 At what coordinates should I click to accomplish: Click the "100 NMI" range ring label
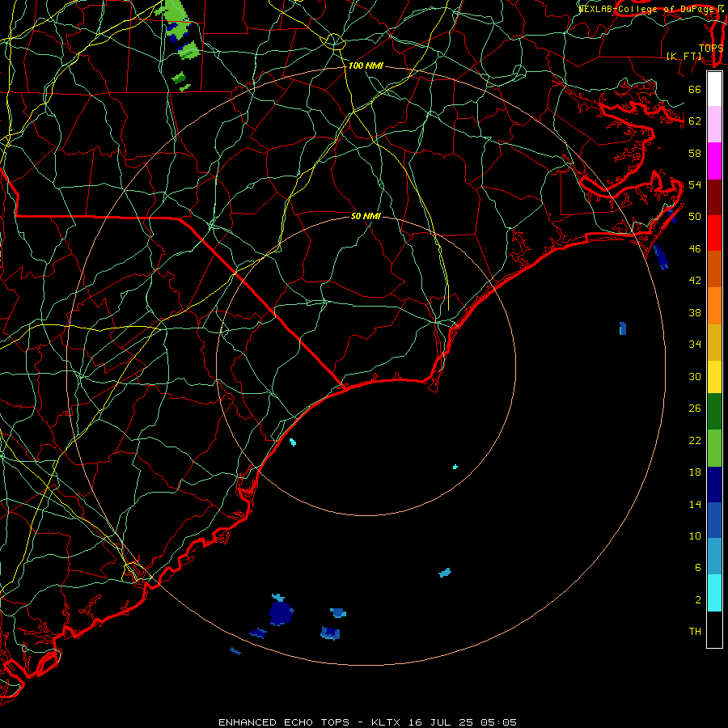coord(366,66)
